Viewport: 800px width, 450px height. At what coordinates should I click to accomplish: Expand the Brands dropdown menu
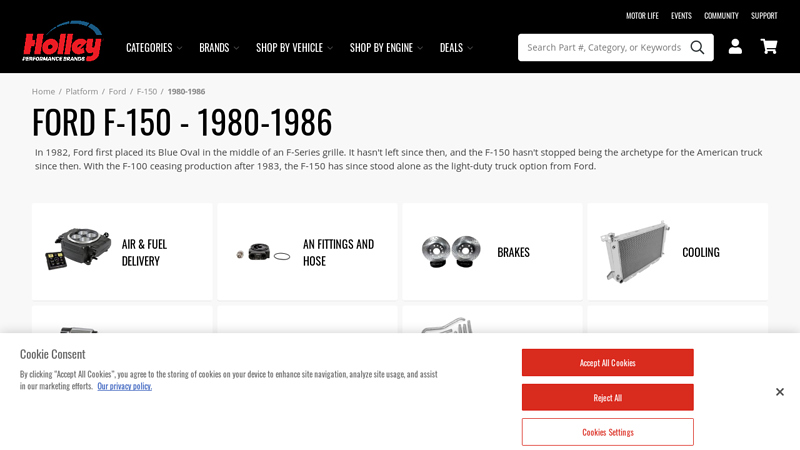[x=219, y=47]
